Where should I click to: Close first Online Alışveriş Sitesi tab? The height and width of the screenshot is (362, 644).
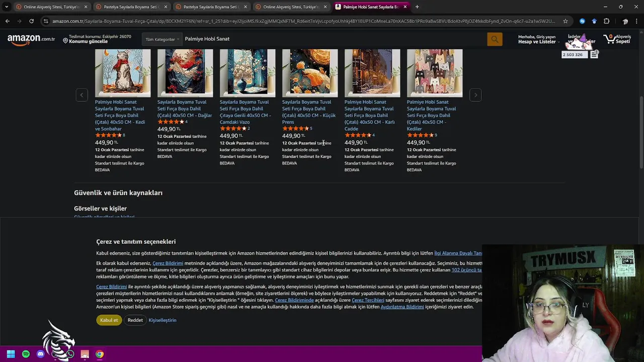point(86,7)
